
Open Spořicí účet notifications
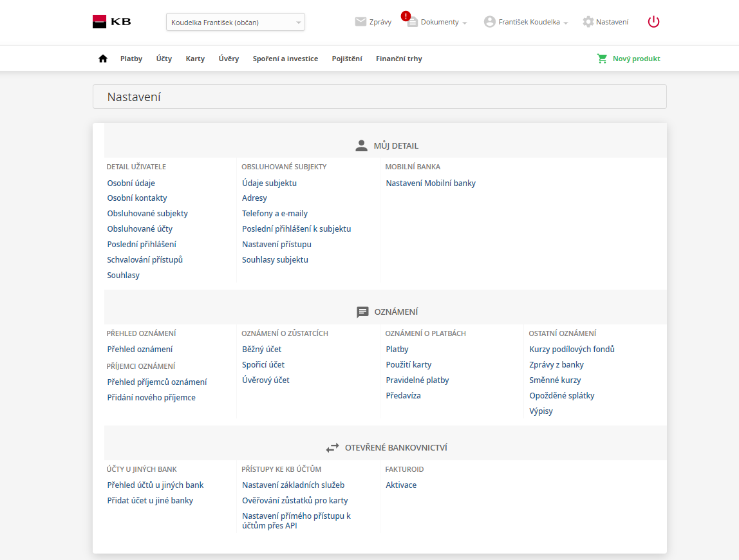point(263,365)
